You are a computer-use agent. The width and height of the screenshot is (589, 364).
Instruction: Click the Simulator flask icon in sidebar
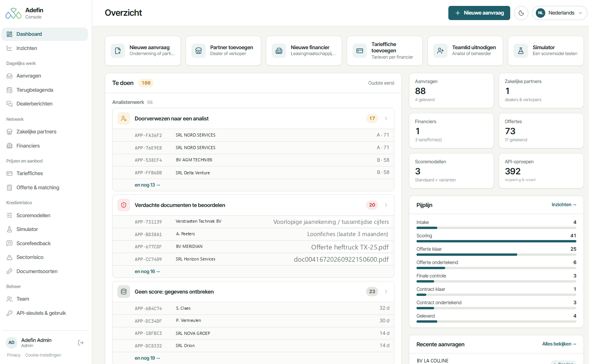pyautogui.click(x=9, y=229)
